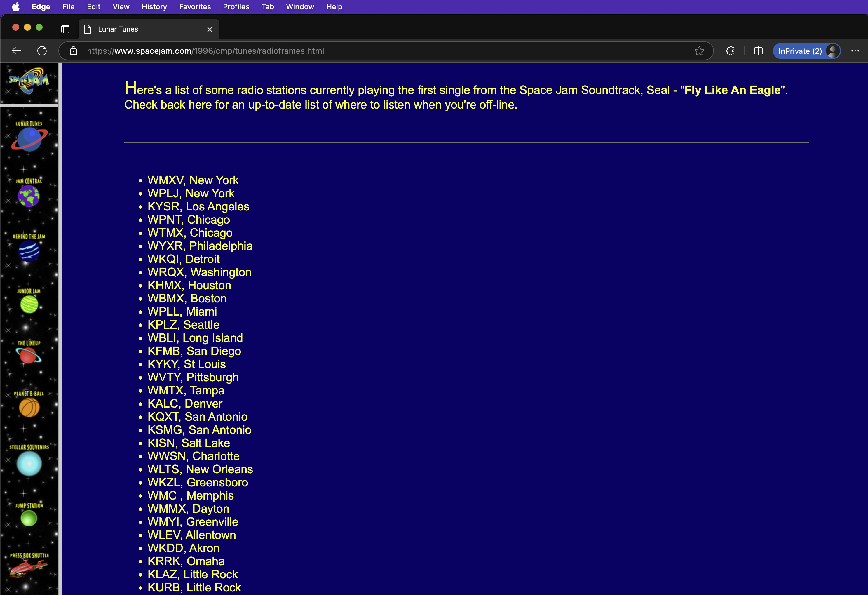This screenshot has height=595, width=868.
Task: Open the Apple menu
Action: pos(16,7)
